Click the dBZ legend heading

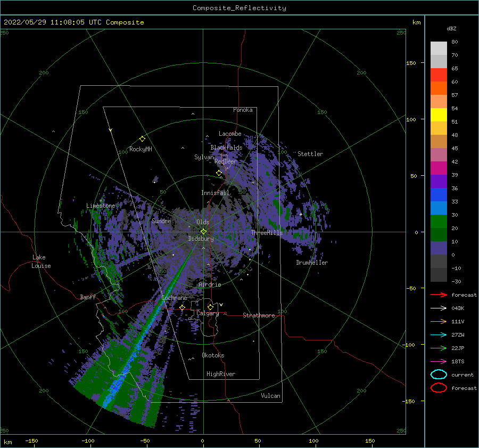click(x=451, y=28)
